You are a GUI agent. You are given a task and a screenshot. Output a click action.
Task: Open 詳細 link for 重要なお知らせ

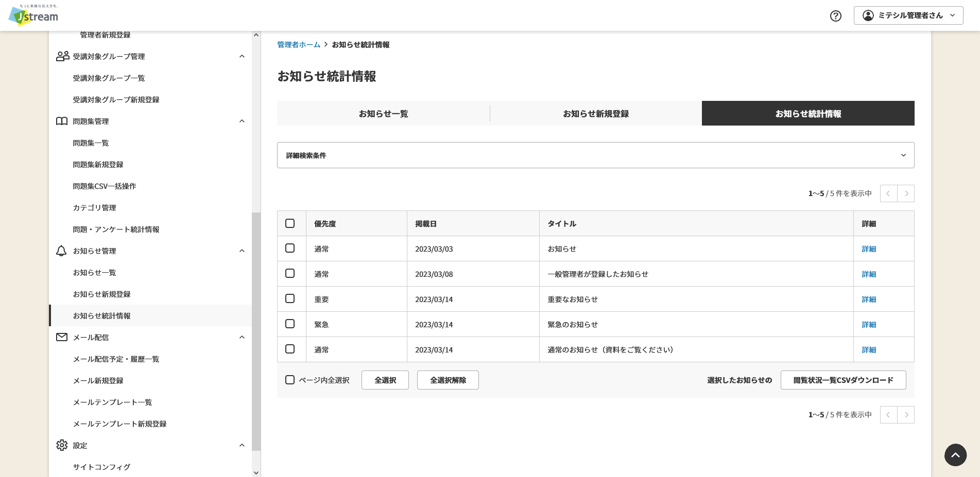pyautogui.click(x=869, y=299)
